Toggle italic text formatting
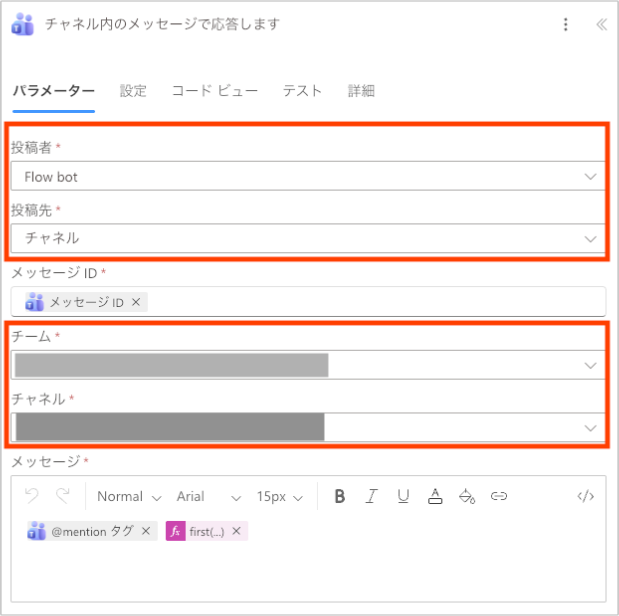Image resolution: width=619 pixels, height=616 pixels. click(x=371, y=496)
